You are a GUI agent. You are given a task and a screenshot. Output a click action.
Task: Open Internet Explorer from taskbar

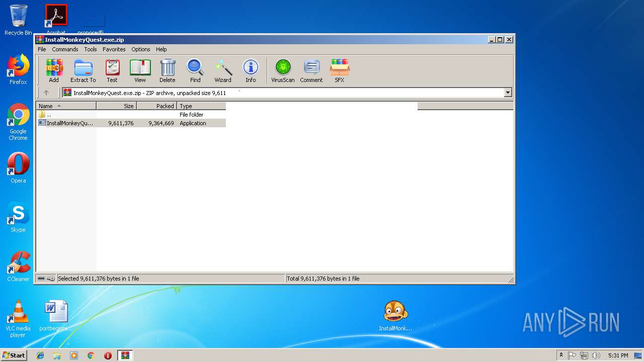(x=40, y=355)
